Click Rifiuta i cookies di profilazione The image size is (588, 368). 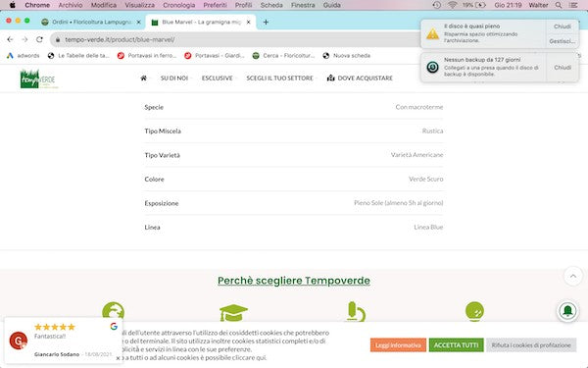point(531,345)
